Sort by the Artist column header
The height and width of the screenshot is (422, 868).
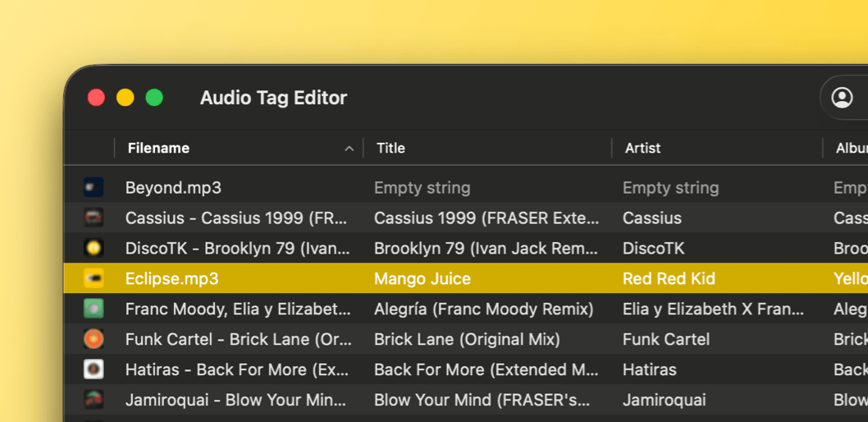tap(642, 148)
